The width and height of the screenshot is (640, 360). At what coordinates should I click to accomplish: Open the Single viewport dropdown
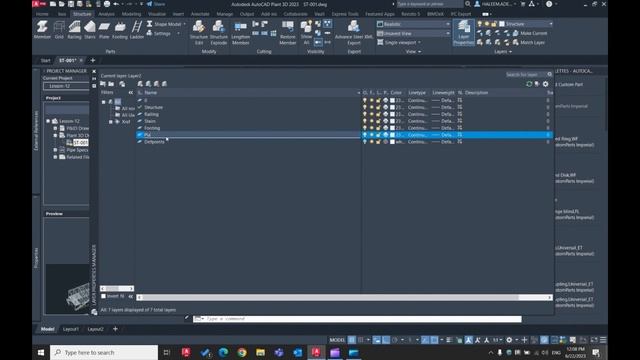pos(398,42)
